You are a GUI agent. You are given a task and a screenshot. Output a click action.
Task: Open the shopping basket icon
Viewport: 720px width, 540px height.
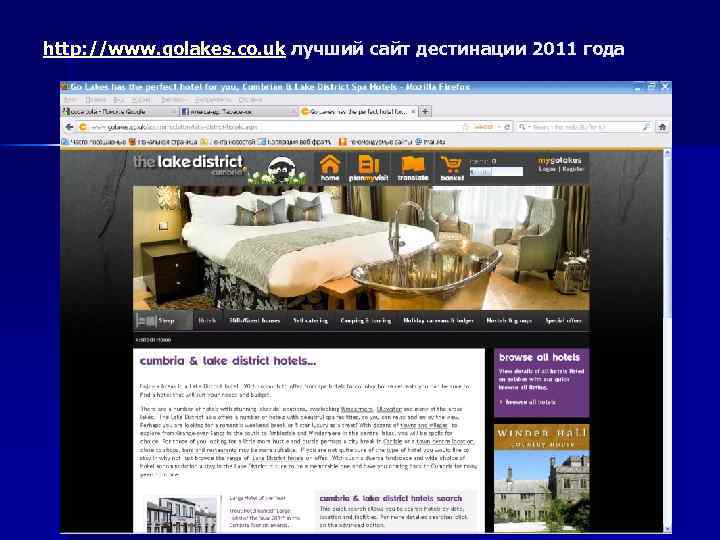[x=451, y=168]
